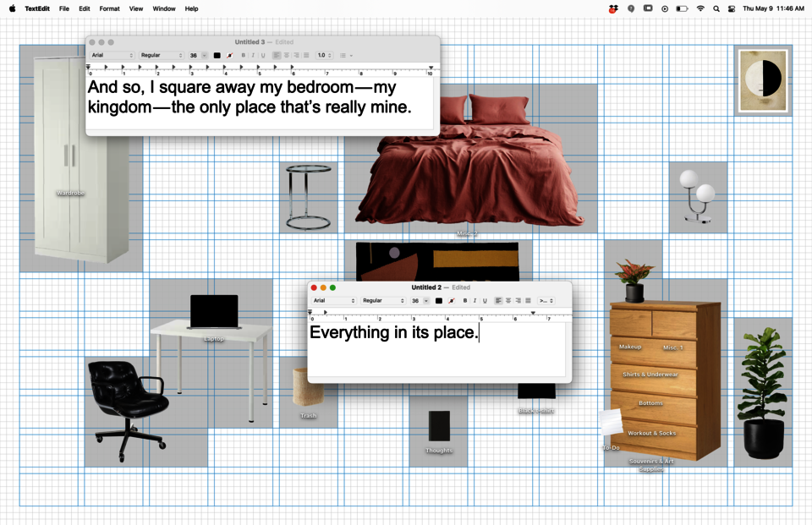Align text left in Untitled 3

[277, 55]
